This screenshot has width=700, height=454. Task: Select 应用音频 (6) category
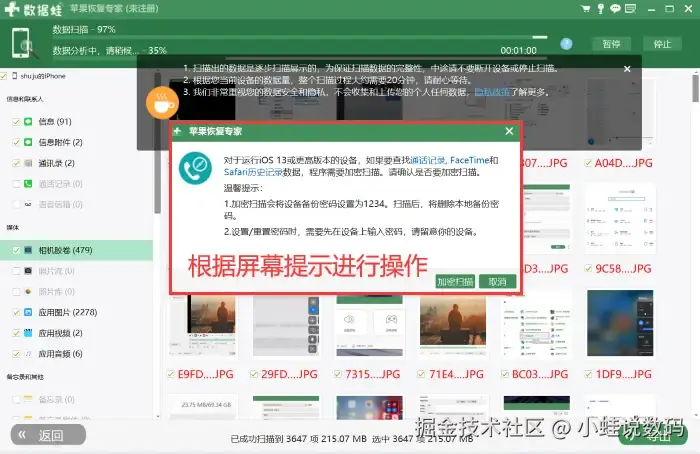pos(60,354)
